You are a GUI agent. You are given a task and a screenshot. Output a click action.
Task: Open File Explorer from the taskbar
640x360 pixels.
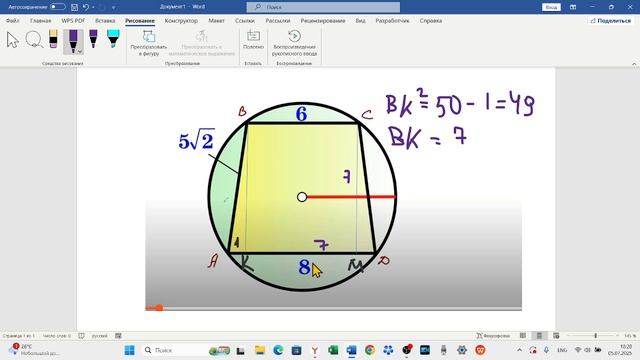[260, 350]
